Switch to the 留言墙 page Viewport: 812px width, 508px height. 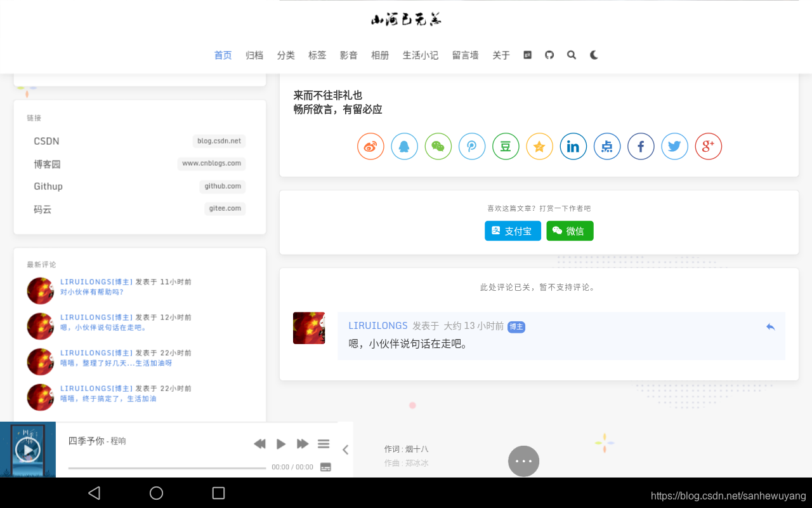tap(465, 55)
